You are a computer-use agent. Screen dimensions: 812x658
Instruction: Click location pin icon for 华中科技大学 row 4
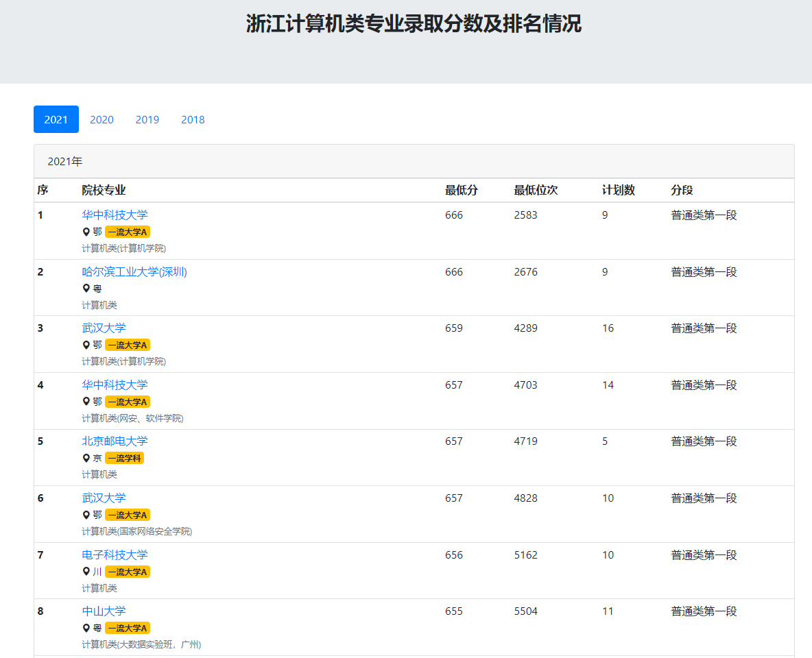point(86,402)
